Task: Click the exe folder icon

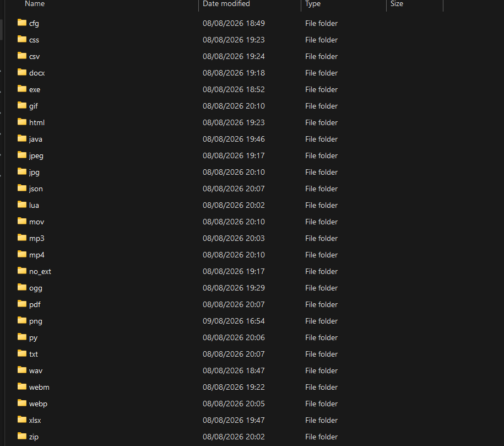Action: [x=22, y=89]
